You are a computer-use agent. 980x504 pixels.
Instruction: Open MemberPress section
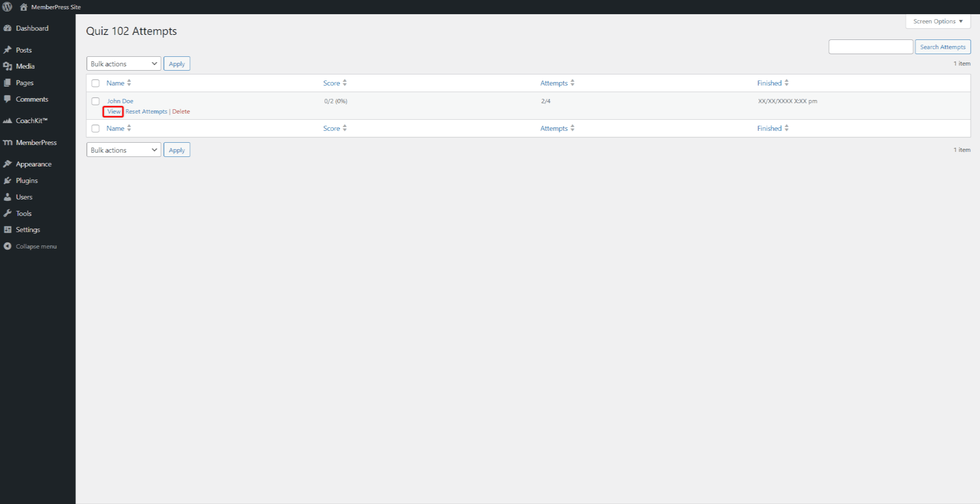pos(37,142)
